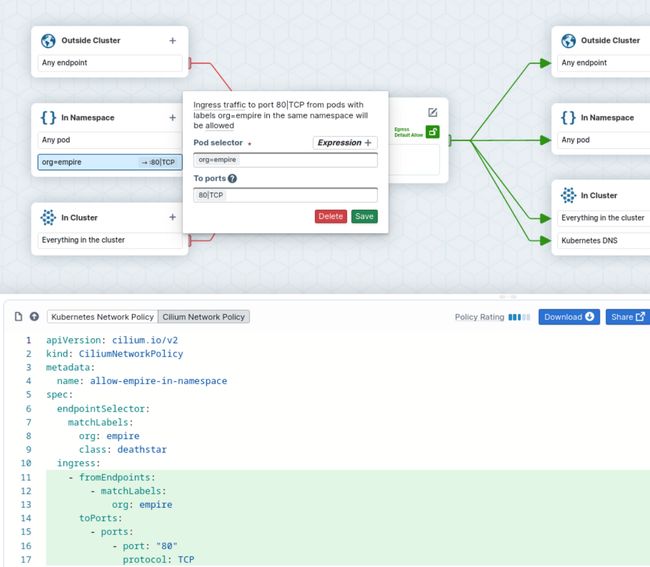Screen dimensions: 650x567
Task: Select Kubernetes DNS entry on right
Action: pos(604,240)
